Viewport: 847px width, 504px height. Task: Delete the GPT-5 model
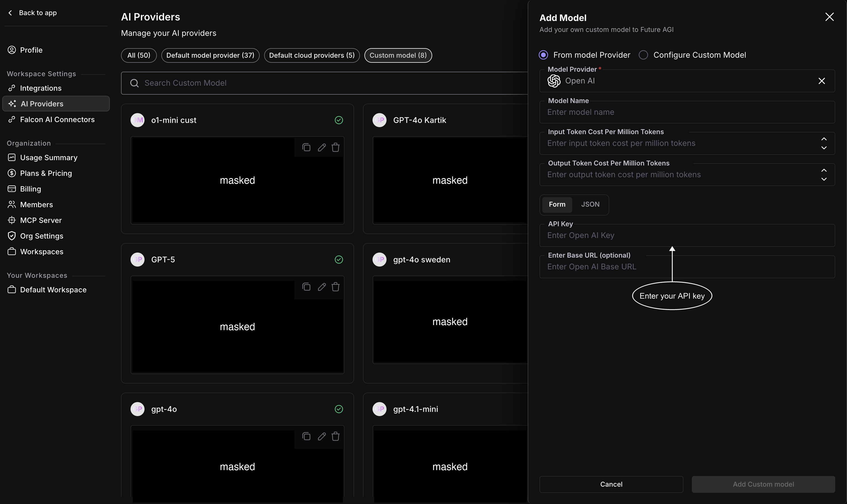336,287
